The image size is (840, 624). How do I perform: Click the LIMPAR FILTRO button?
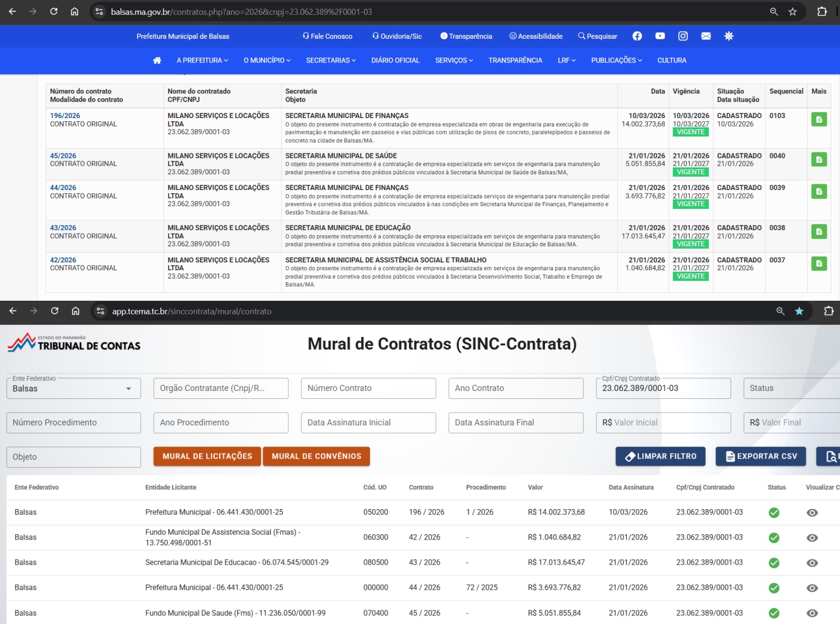660,457
